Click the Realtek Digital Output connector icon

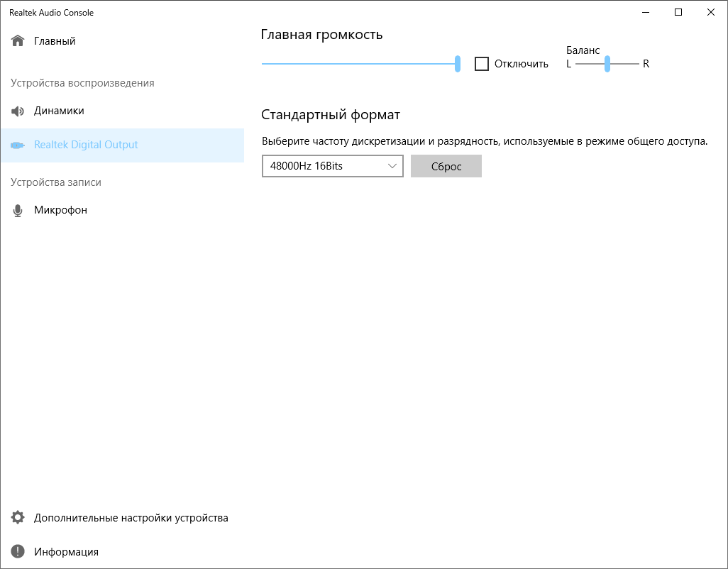[x=18, y=145]
